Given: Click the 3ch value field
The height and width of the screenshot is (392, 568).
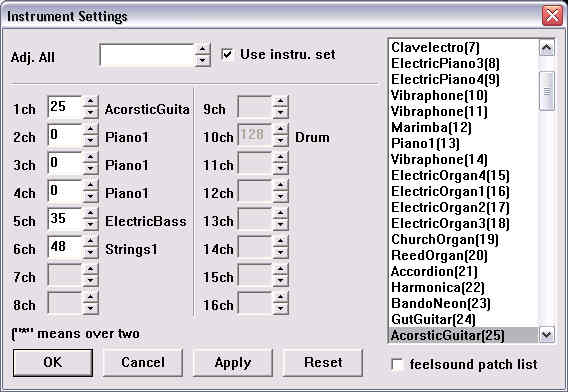Looking at the screenshot, I should coord(65,163).
